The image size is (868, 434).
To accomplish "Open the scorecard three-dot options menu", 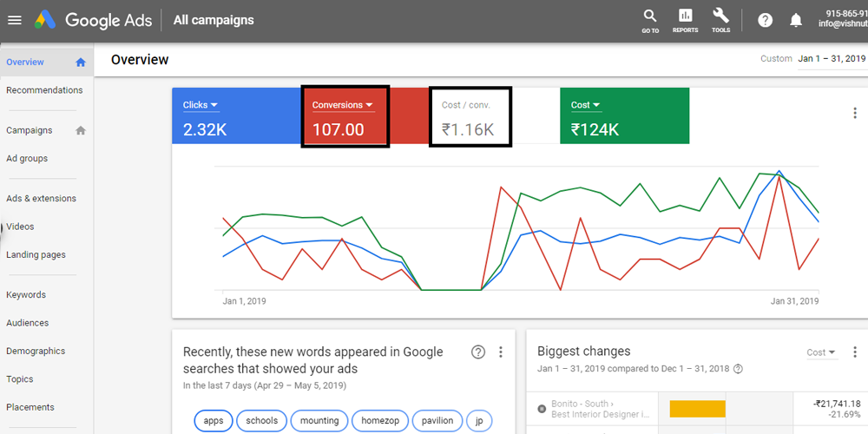I will coord(856,113).
